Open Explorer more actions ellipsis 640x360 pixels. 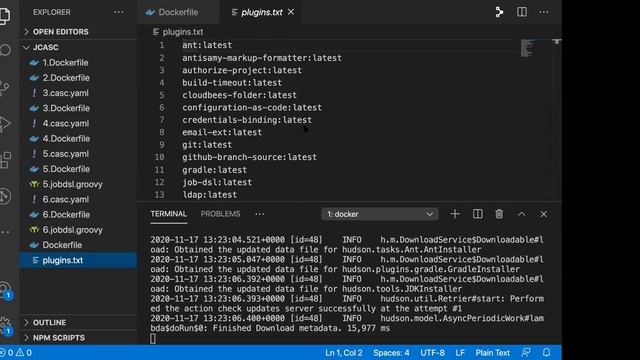click(x=119, y=12)
